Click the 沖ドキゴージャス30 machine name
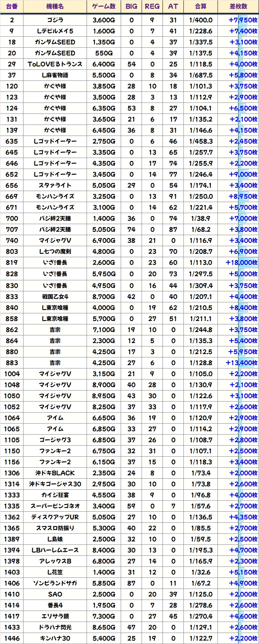259x644 pixels. coord(55,484)
